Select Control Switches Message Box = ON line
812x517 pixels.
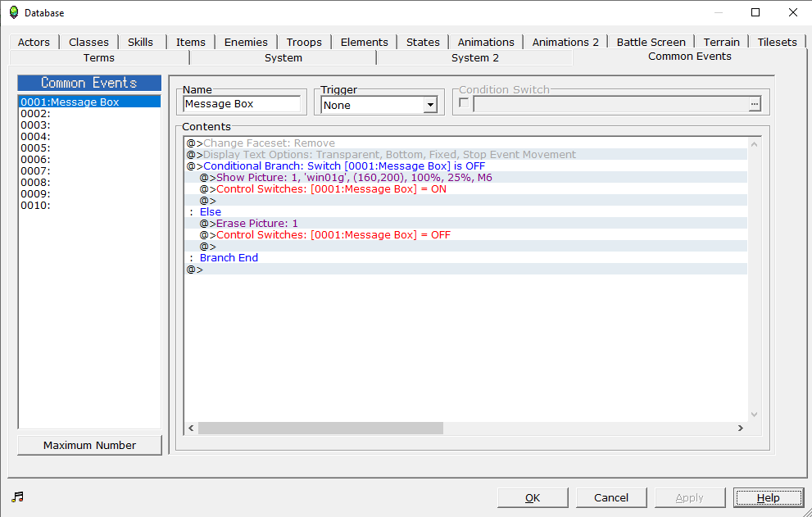[466, 188]
